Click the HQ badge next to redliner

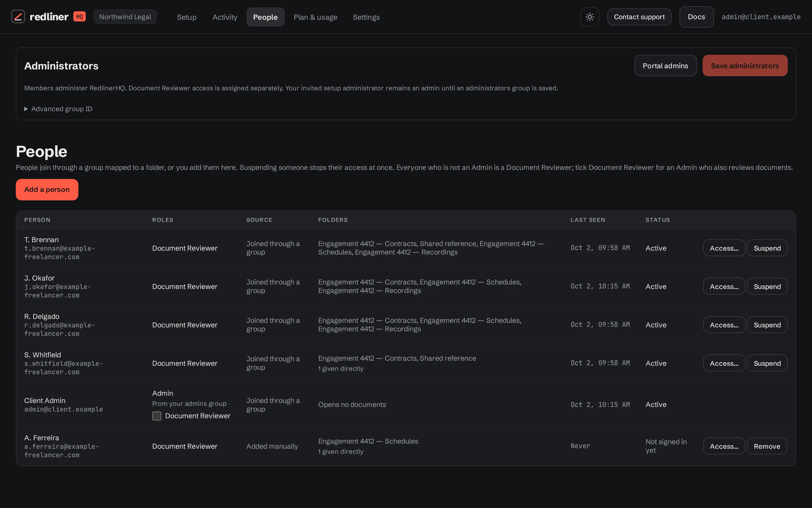[80, 16]
